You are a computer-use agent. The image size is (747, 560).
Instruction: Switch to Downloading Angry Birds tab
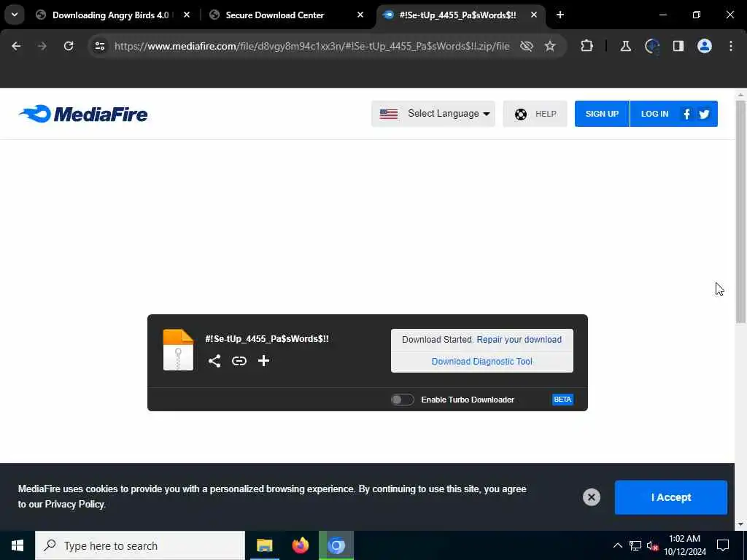[111, 15]
